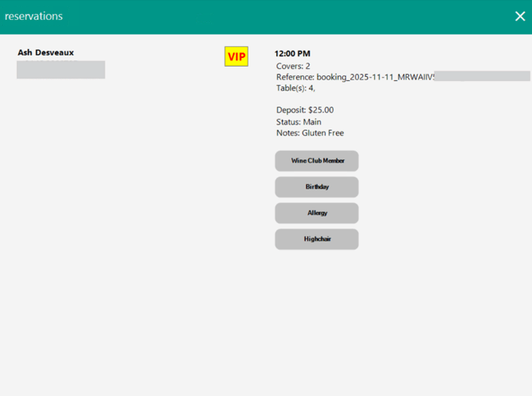
Task: Click the $25.00 deposit amount
Action: tap(321, 110)
